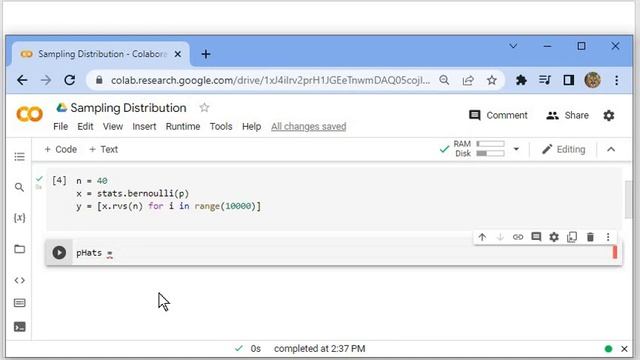Click the notebook vertical scrollbar

(629, 200)
